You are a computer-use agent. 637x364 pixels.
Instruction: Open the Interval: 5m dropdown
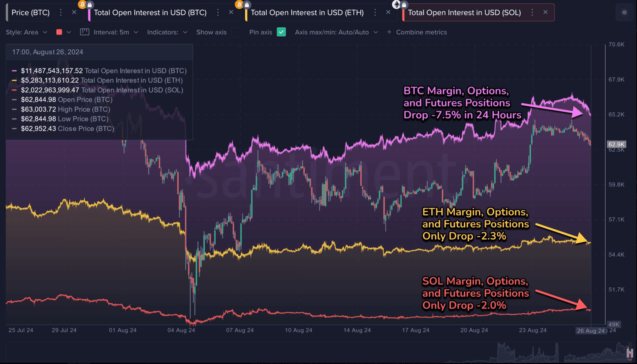[x=116, y=32]
